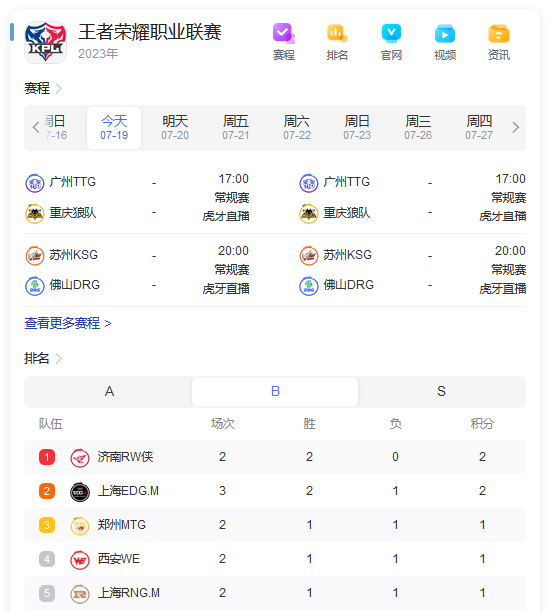This screenshot has width=553, height=612.
Task: Open the 排名 ranking icon
Action: [337, 34]
